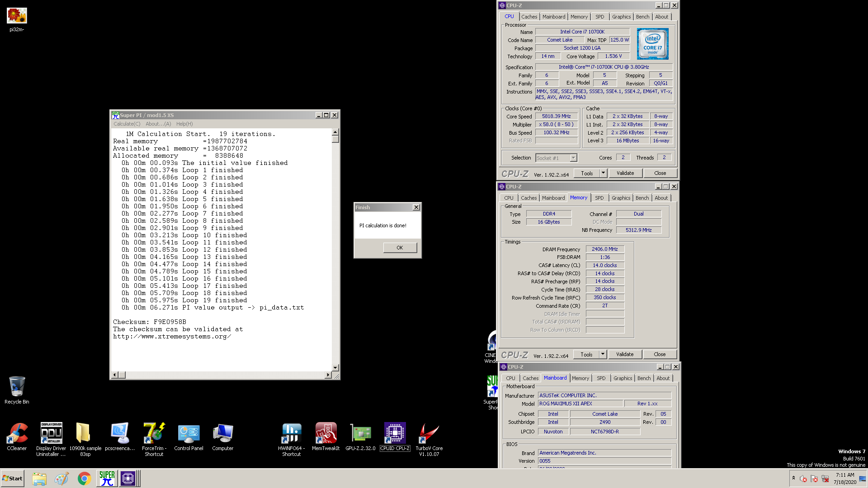Click Super PI horizontal scroll left arrow
Viewport: 868px width, 488px height.
tap(114, 375)
